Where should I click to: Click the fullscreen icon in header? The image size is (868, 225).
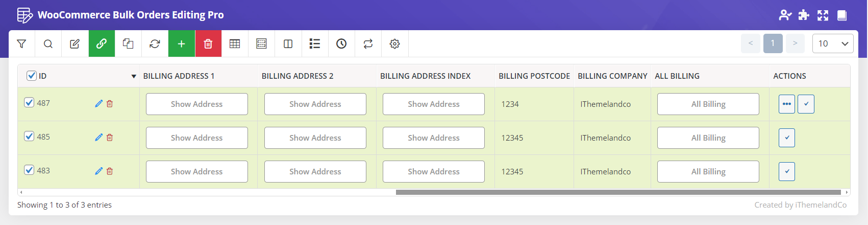pyautogui.click(x=823, y=15)
